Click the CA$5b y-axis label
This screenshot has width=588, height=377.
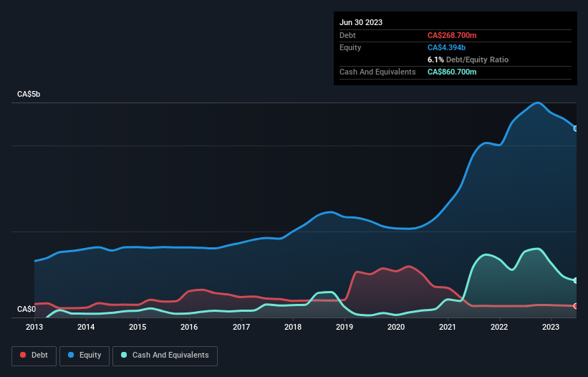click(x=29, y=94)
